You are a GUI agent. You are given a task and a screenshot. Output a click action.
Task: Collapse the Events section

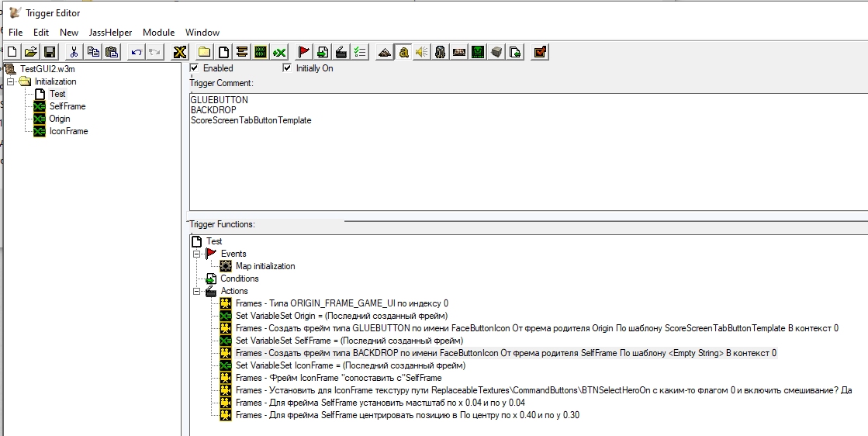coord(196,254)
